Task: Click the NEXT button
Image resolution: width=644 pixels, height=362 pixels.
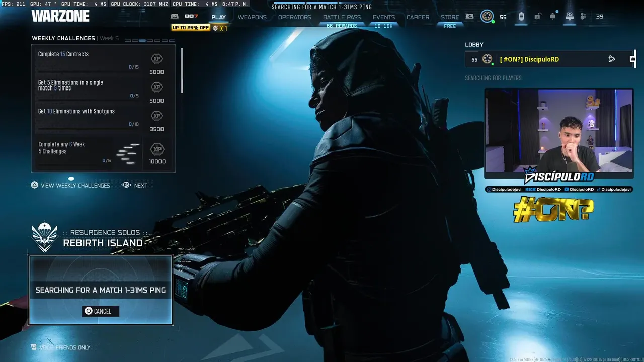Action: pos(141,185)
